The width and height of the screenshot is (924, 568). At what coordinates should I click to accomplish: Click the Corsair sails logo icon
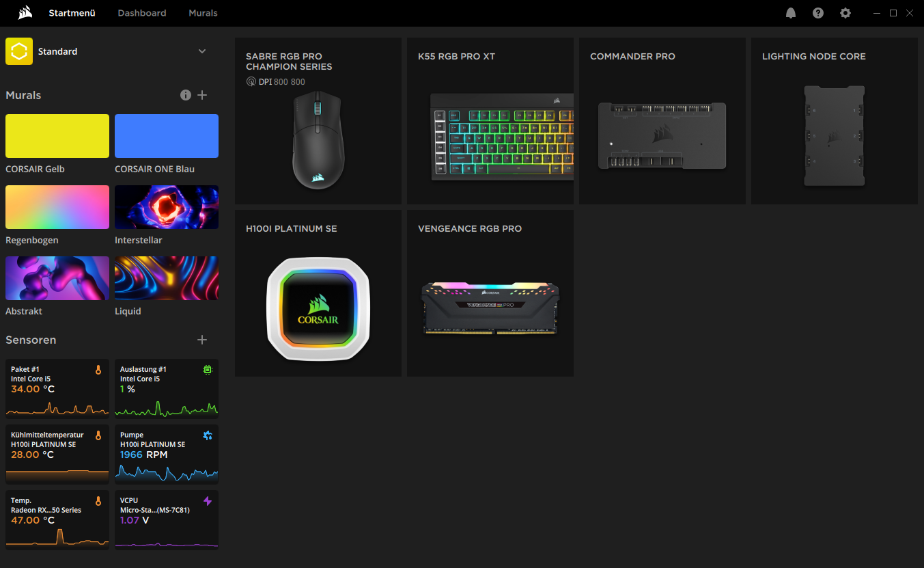click(26, 13)
